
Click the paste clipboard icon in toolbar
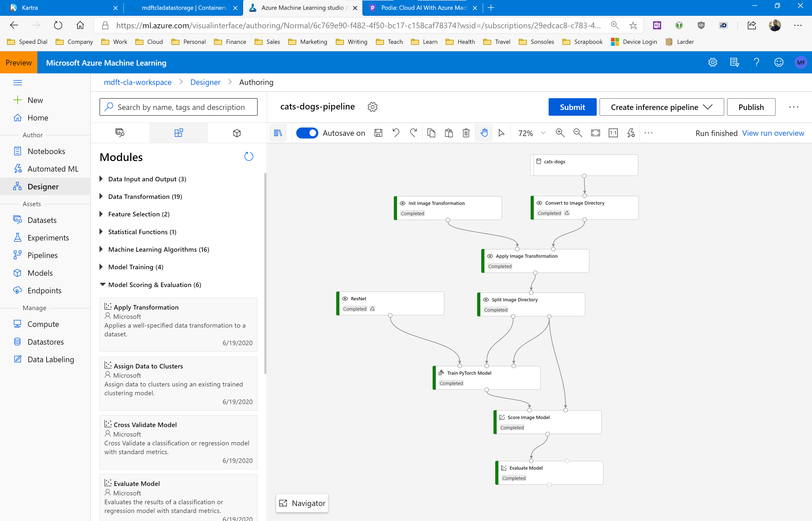[x=449, y=133]
